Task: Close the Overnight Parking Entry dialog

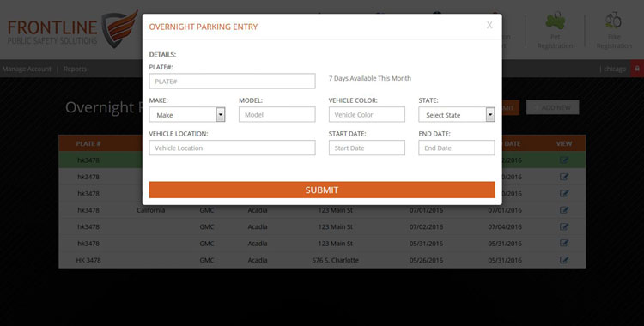Action: point(489,26)
